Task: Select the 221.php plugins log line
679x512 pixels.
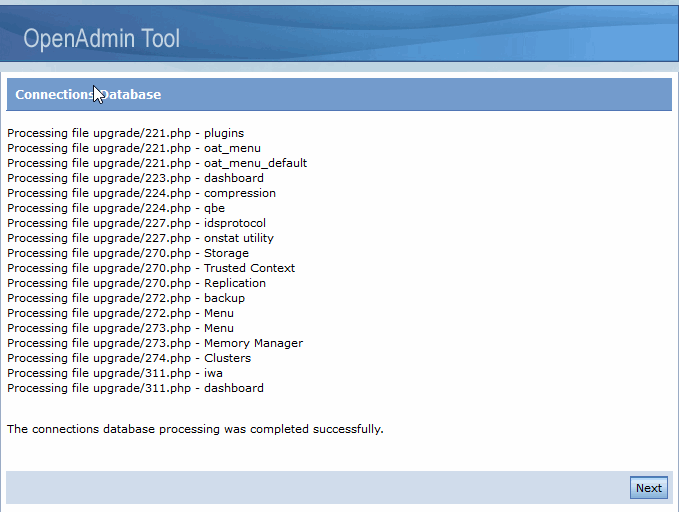Action: point(125,133)
